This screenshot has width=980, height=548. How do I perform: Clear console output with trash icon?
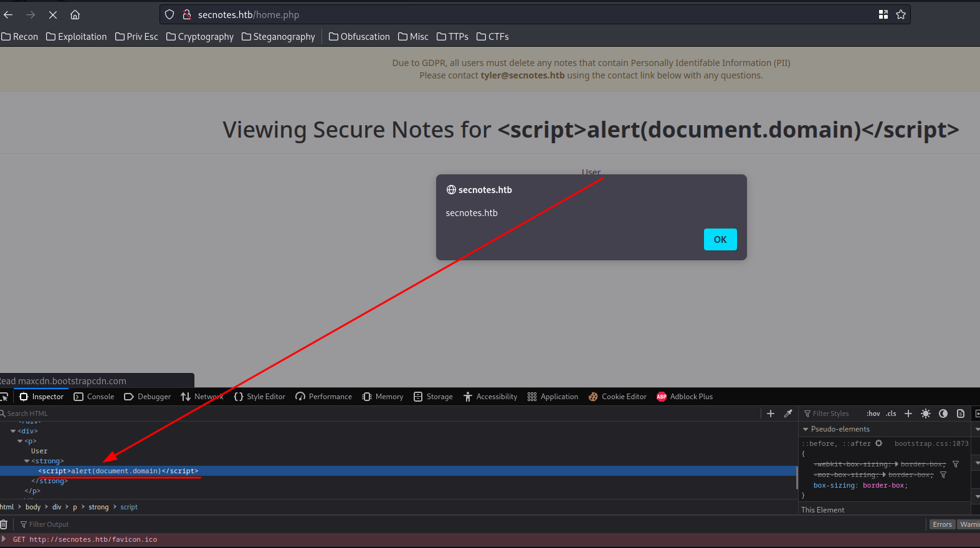[4, 524]
